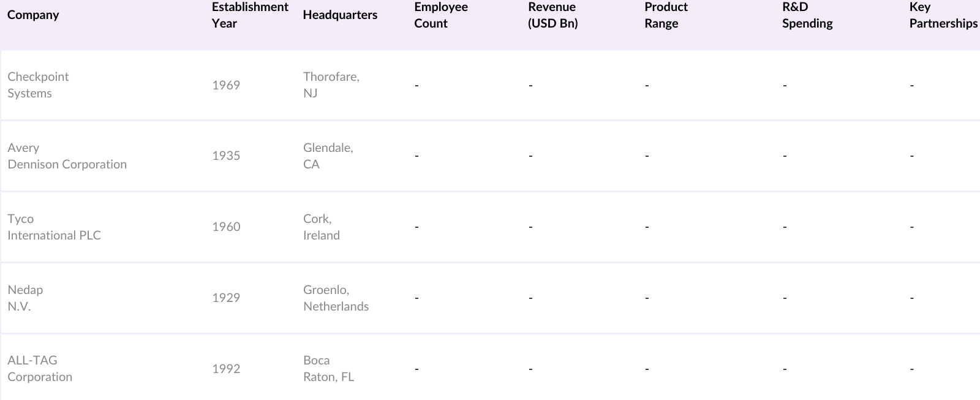Select the 1935 establishment year cell
The height and width of the screenshot is (400, 980).
226,156
